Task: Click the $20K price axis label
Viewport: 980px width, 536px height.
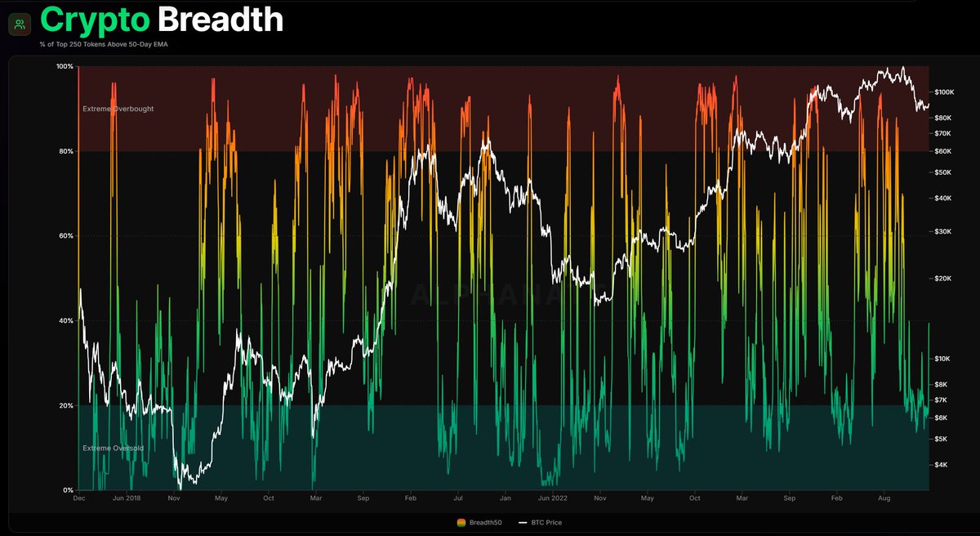Action: [943, 279]
